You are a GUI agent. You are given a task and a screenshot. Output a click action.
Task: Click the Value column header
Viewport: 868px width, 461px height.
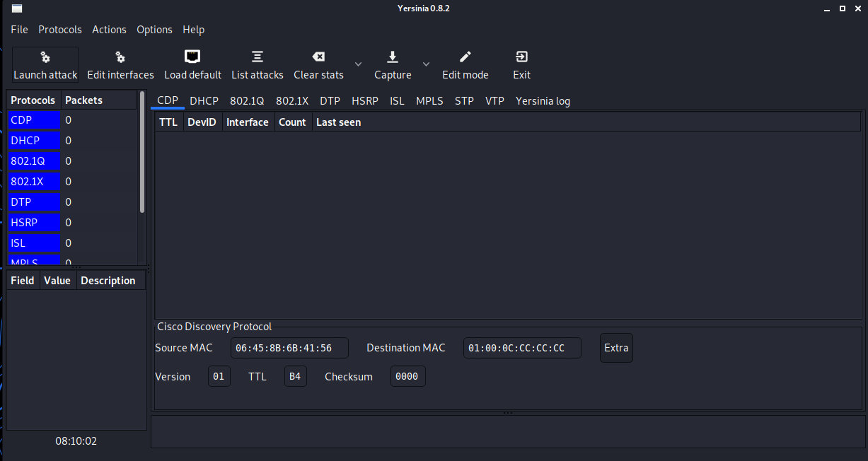pos(58,281)
